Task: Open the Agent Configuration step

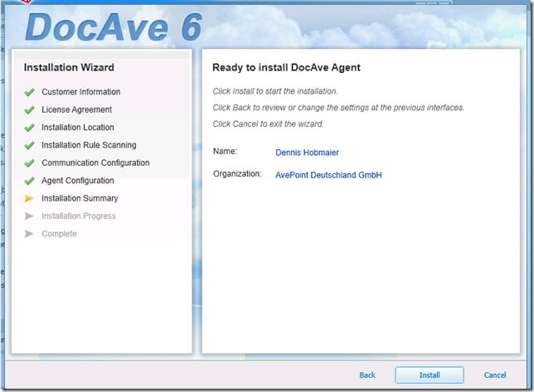Action: (x=78, y=181)
